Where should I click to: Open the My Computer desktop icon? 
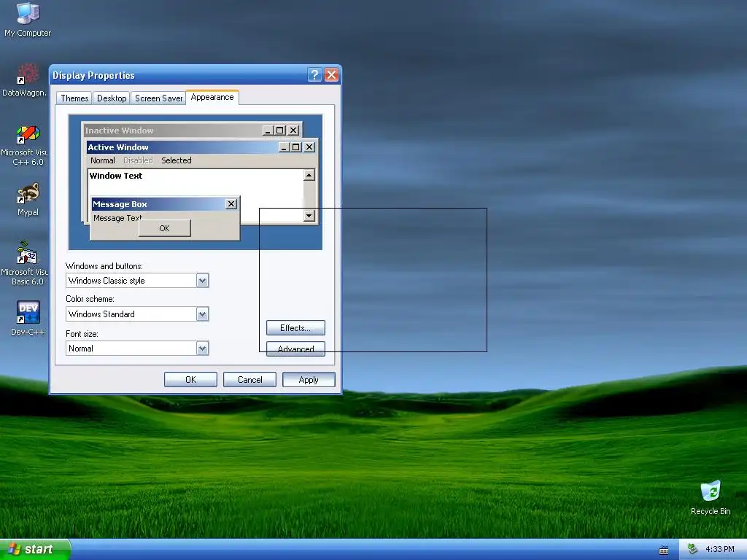click(28, 20)
